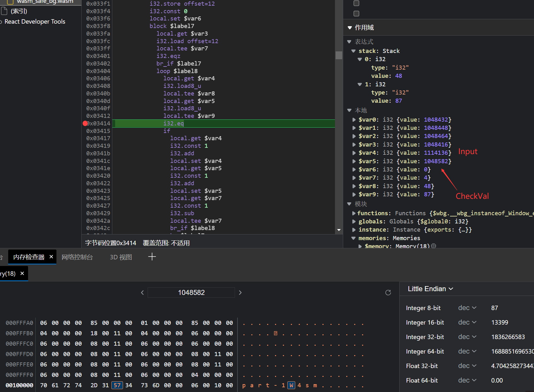Click hex byte 70 at row 00100000
534x392 pixels.
(44, 385)
